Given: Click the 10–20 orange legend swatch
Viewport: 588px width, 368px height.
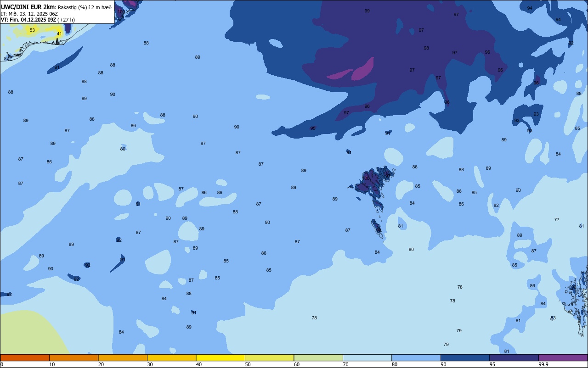Looking at the screenshot, I should coord(73,357).
